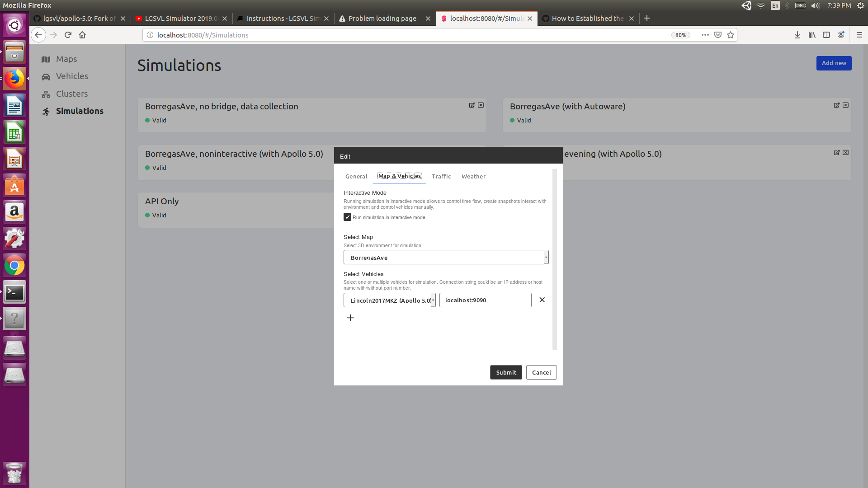This screenshot has height=488, width=868.
Task: Open the Maps section in sidebar
Action: point(59,59)
